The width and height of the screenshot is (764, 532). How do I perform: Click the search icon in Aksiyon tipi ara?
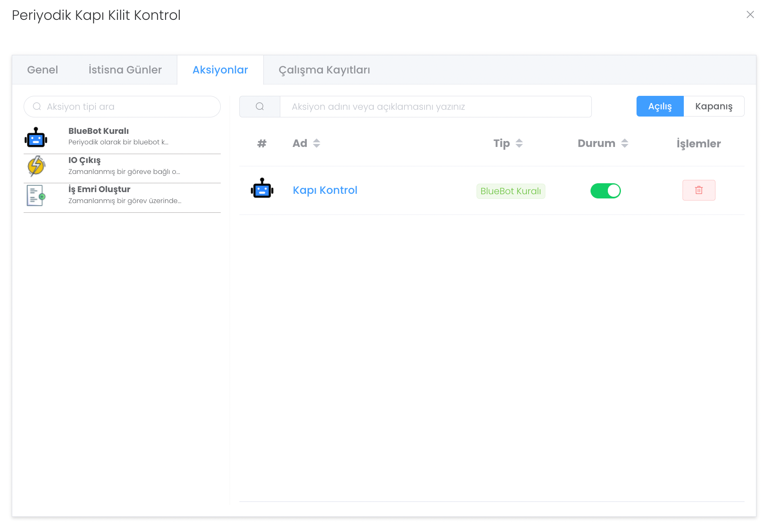37,106
